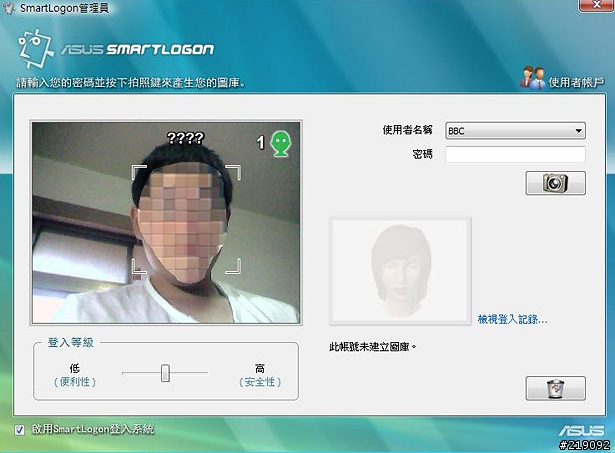Click the camera capture button
Image resolution: width=615 pixels, height=453 pixels.
(555, 183)
